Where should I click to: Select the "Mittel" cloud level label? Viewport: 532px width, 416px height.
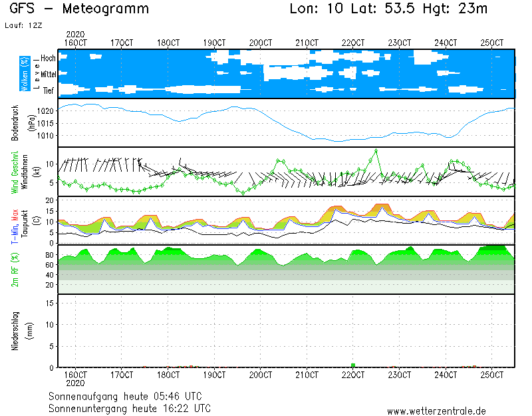click(x=48, y=75)
